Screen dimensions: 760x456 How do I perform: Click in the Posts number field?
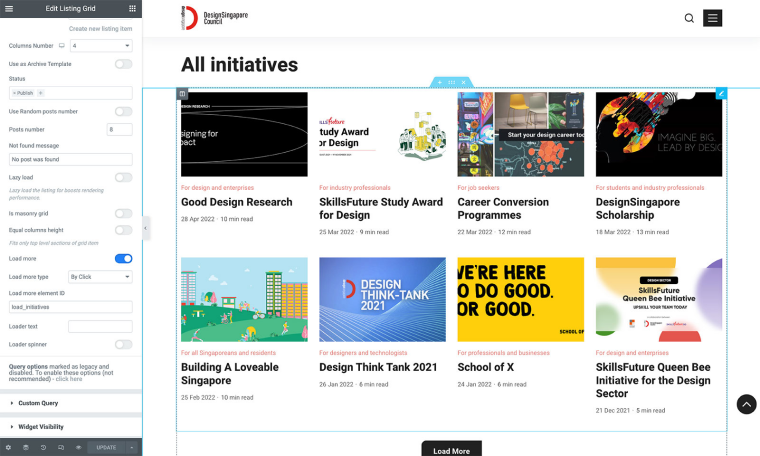pyautogui.click(x=119, y=129)
